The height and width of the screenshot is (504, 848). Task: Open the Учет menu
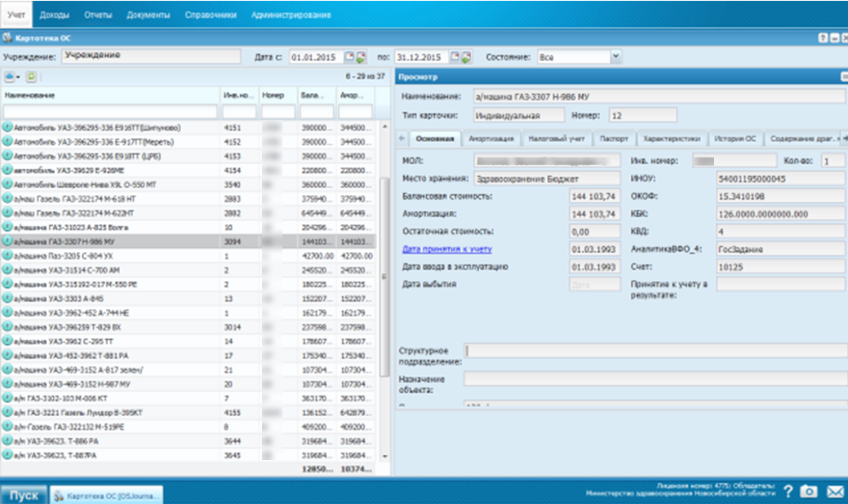[x=16, y=15]
